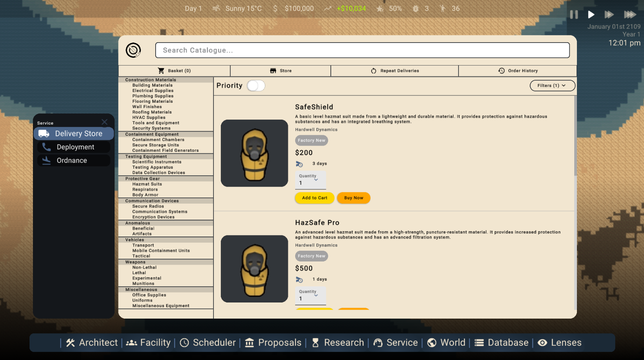Open the HazSafe Pro Quantity dropdown
Image resolution: width=644 pixels, height=360 pixels.
(310, 296)
